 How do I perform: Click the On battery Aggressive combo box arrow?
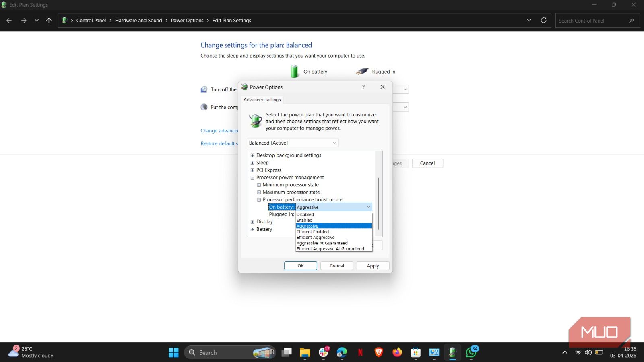[x=368, y=207]
